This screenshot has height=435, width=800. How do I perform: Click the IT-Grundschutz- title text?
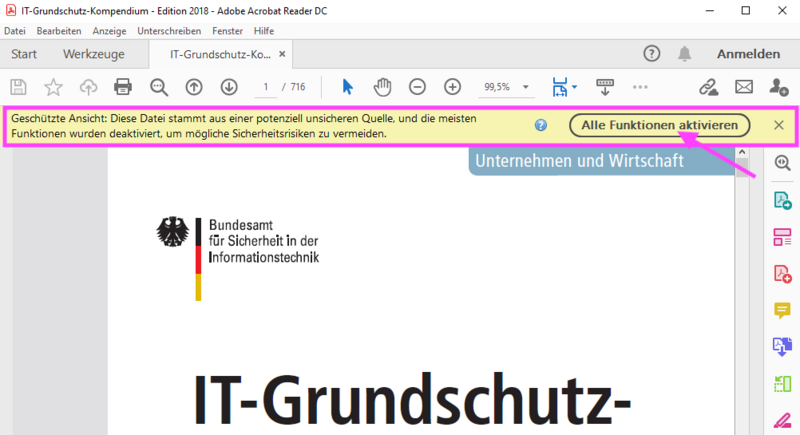click(x=412, y=400)
